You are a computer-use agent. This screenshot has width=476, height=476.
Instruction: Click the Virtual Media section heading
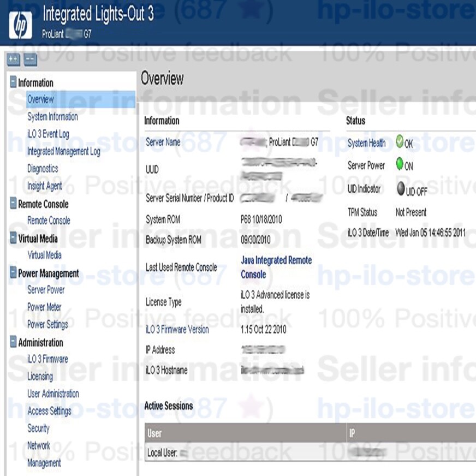click(38, 239)
